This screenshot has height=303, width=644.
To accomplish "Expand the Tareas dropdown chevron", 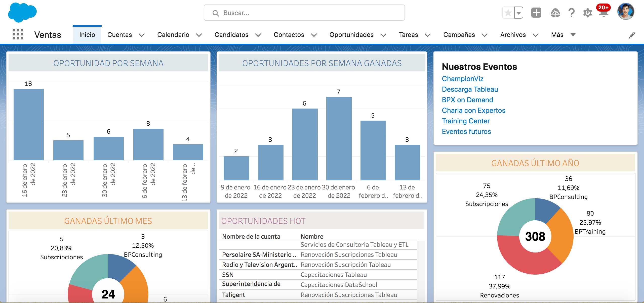I will [428, 35].
